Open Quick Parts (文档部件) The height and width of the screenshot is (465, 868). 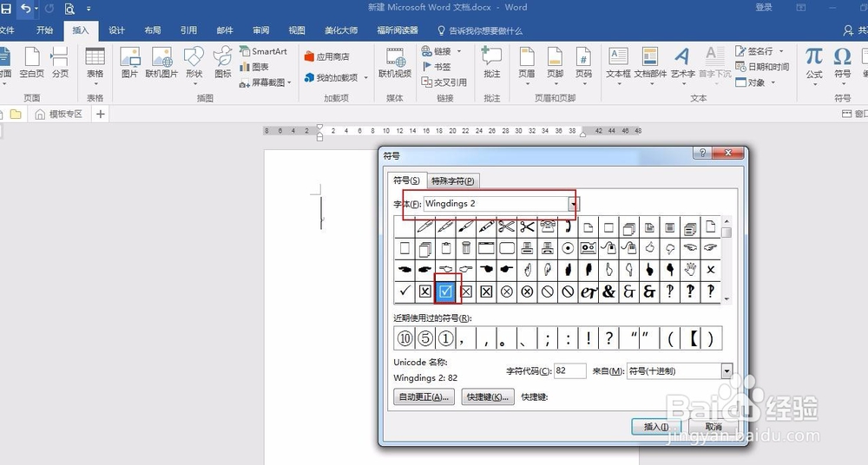coord(650,67)
